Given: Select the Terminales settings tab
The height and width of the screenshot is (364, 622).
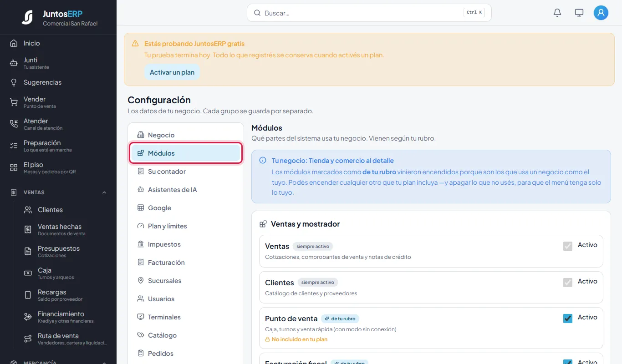Looking at the screenshot, I should [x=186, y=317].
